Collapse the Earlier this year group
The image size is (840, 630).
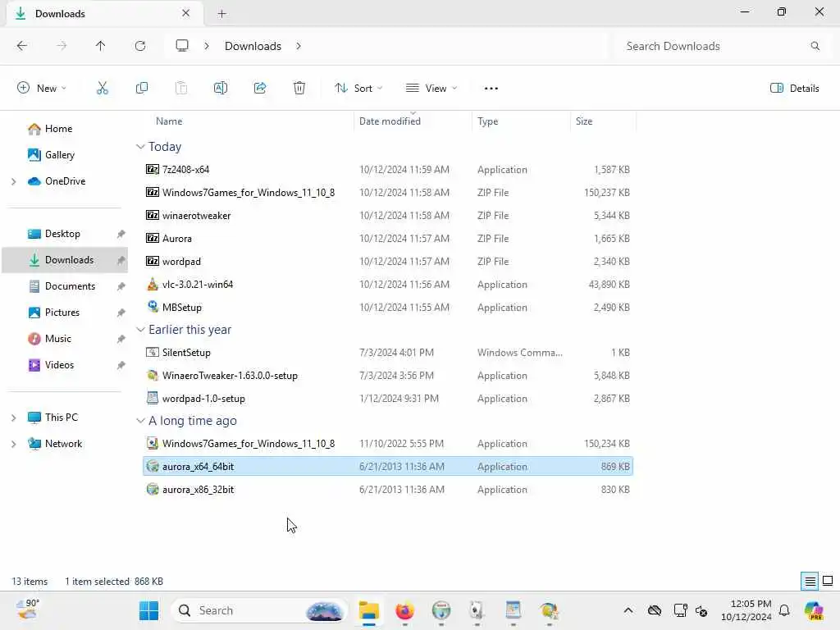tap(140, 330)
